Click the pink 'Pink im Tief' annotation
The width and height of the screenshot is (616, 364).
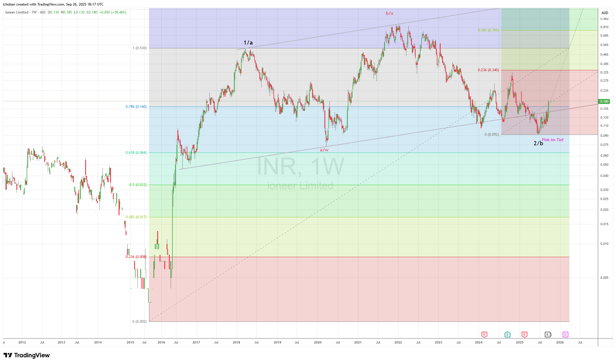(552, 140)
